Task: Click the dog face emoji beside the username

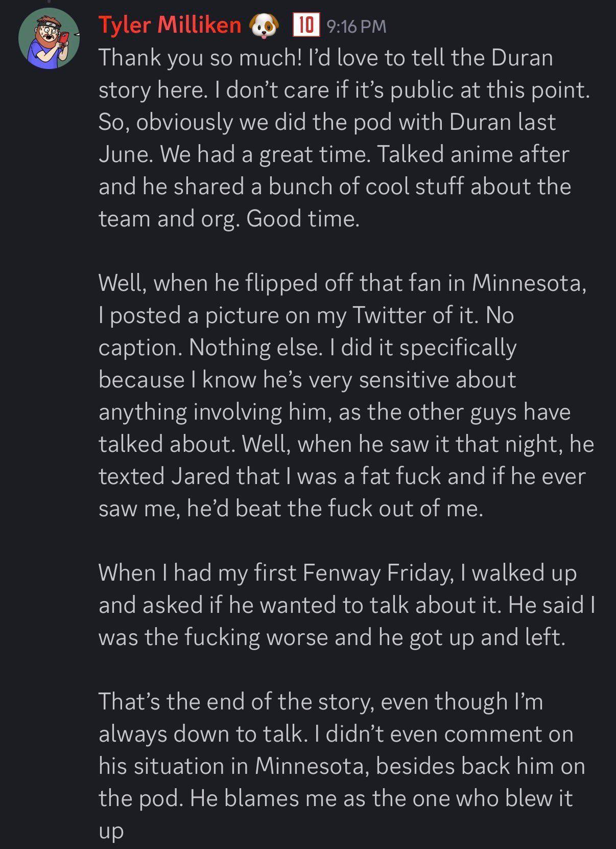Action: click(x=264, y=26)
